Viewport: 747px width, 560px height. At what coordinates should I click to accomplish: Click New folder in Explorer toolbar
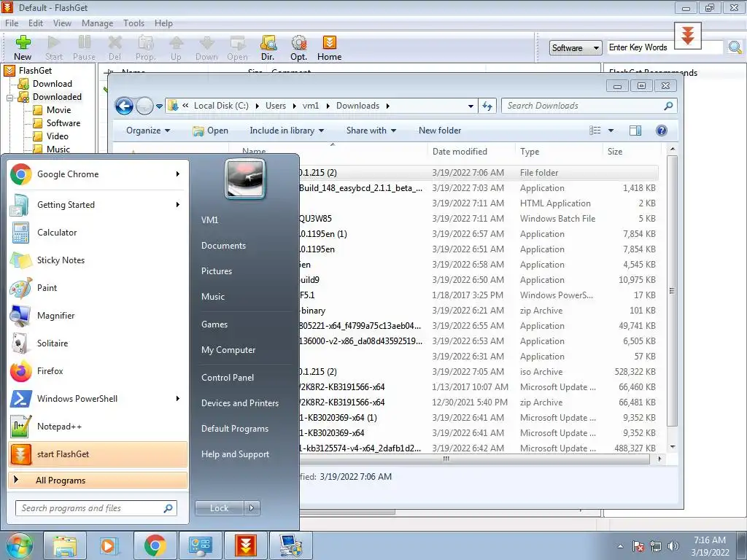point(440,131)
